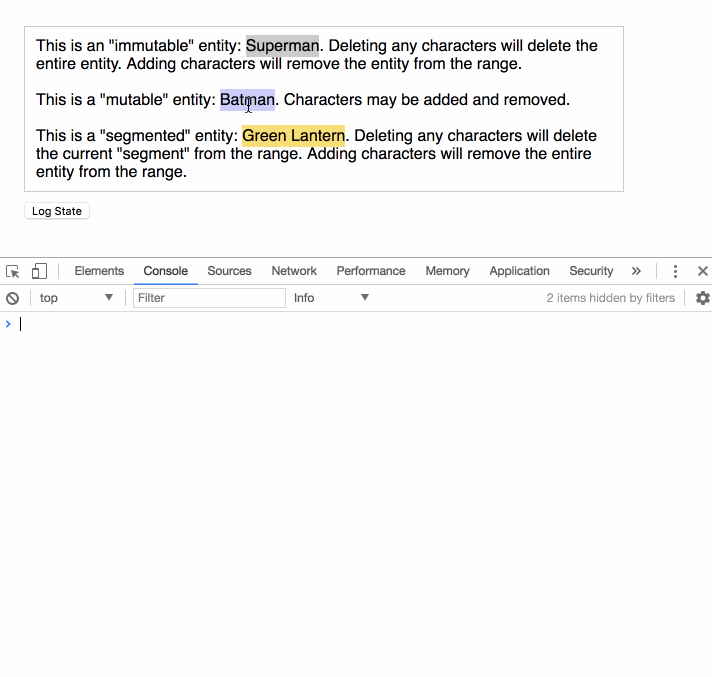712x677 pixels.
Task: Open the Info log level dropdown
Action: point(331,298)
